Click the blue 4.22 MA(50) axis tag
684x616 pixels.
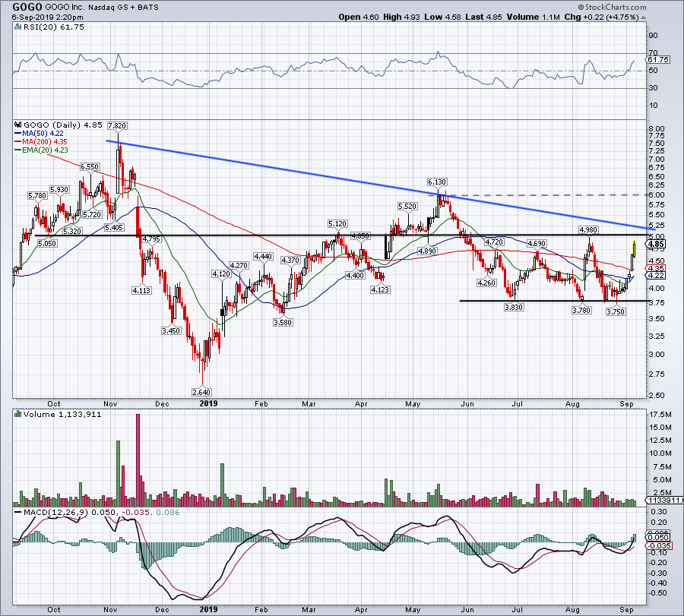coord(656,276)
